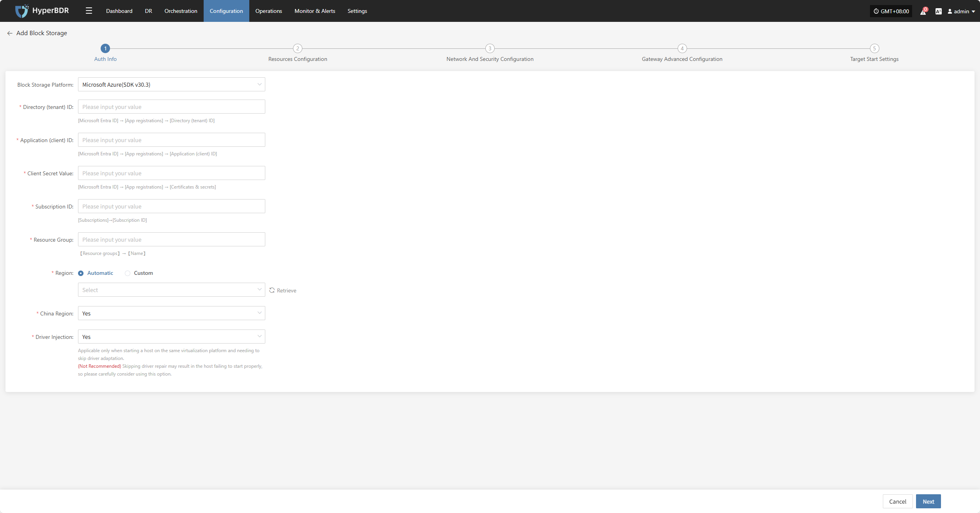Image resolution: width=980 pixels, height=513 pixels.
Task: Open the China Region dropdown
Action: 172,313
